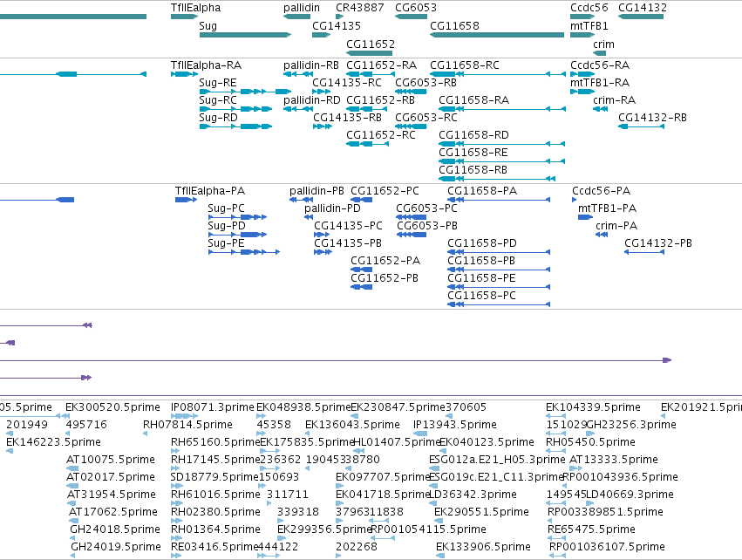Select transcript CG14135-RC
The width and height of the screenshot is (742, 560).
coord(347,82)
